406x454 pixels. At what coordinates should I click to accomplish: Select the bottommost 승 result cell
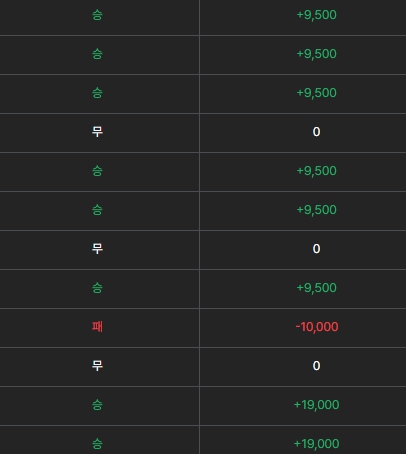coord(97,444)
